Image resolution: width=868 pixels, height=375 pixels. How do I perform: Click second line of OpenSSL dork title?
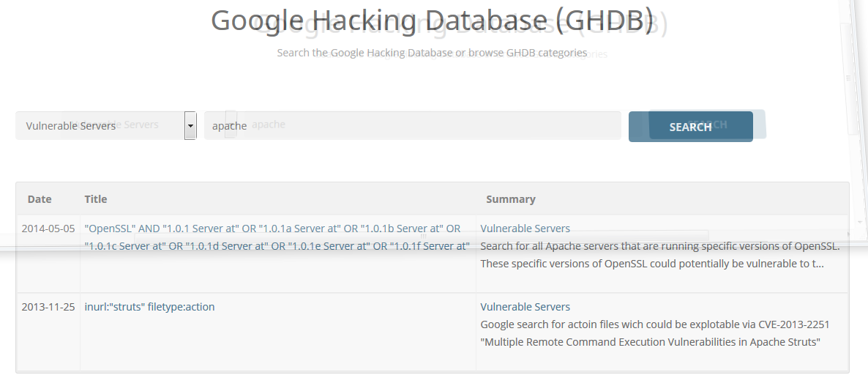[x=277, y=246]
